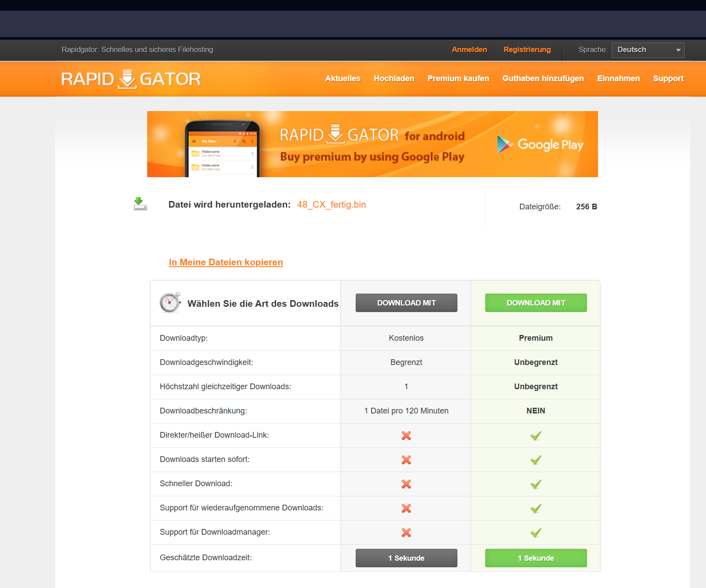Open the Guthaben hinzufügen page

(x=543, y=78)
